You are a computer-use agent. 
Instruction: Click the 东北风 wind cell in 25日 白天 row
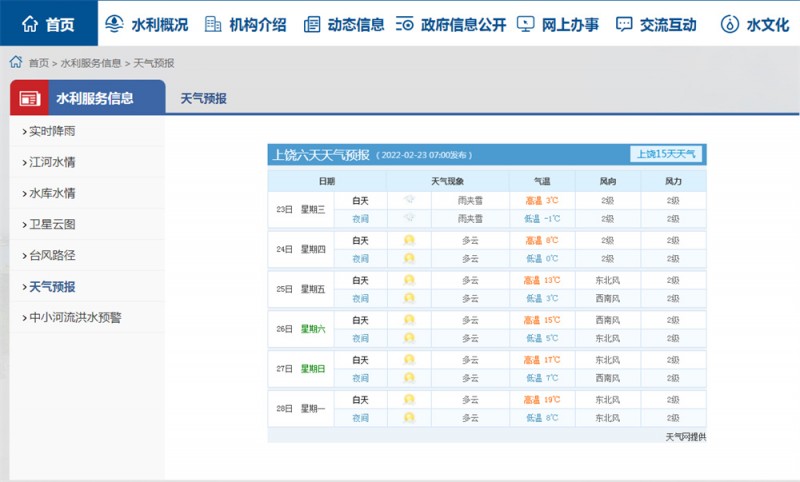pos(608,281)
